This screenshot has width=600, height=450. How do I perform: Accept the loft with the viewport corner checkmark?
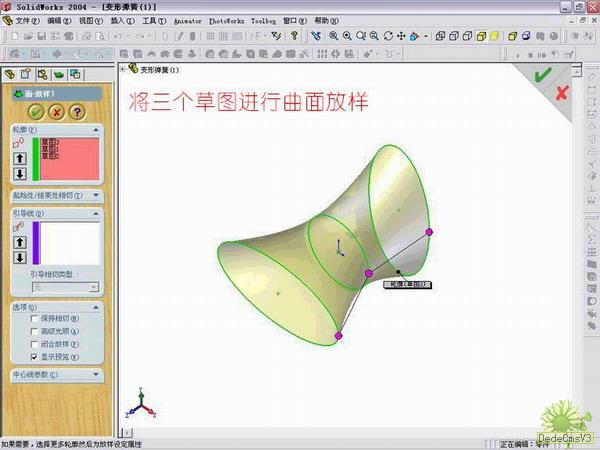coord(543,75)
